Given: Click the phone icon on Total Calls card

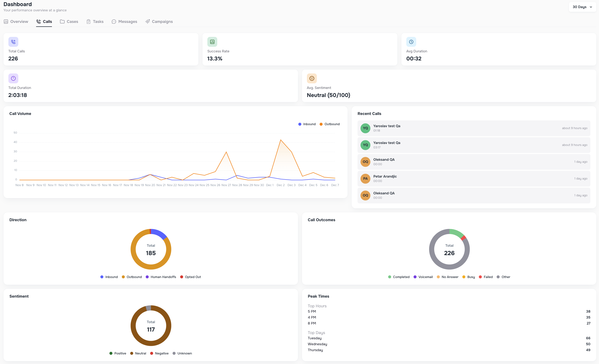Looking at the screenshot, I should pos(13,42).
